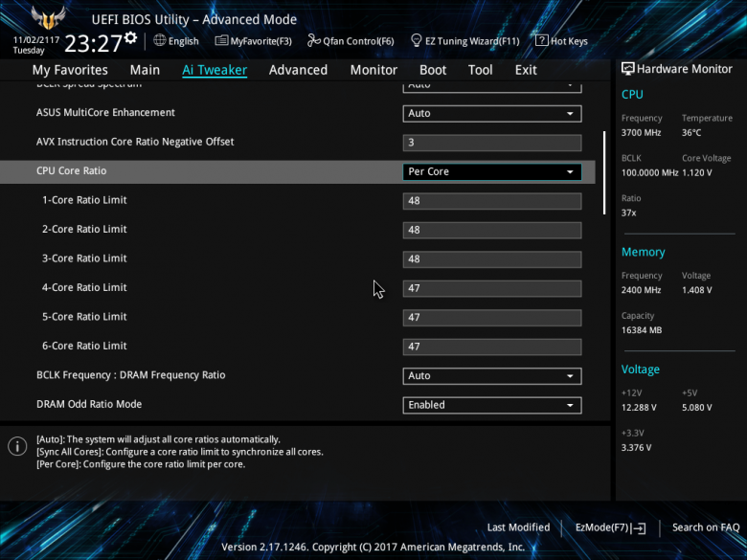Select ASUS MultiCore Enhancement label
Image resolution: width=747 pixels, height=560 pixels.
[105, 112]
